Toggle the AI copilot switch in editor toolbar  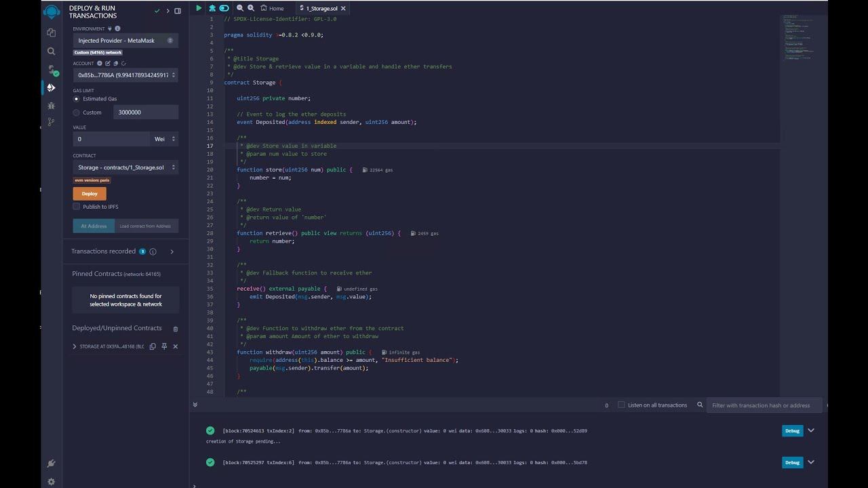(224, 8)
